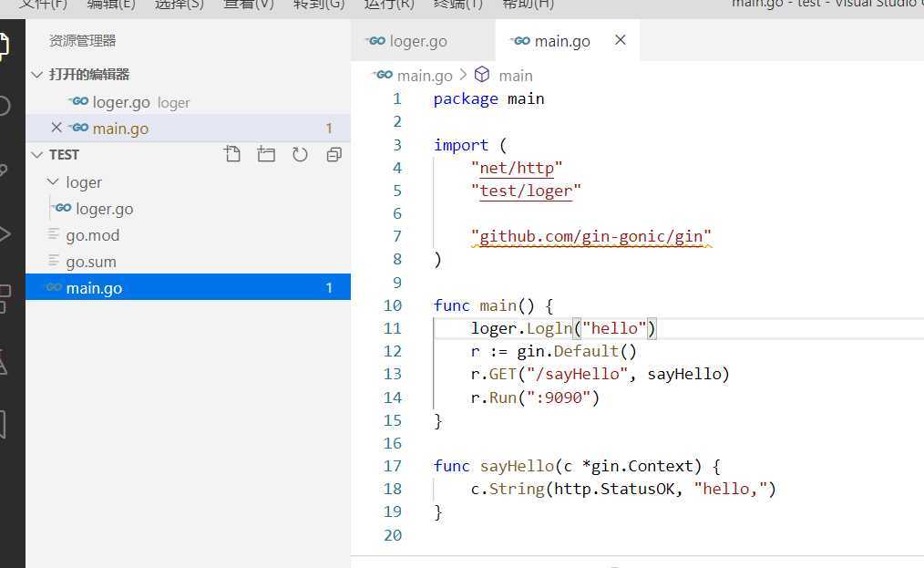The image size is (924, 568).
Task: Click line number 20 in gutter
Action: click(x=393, y=535)
